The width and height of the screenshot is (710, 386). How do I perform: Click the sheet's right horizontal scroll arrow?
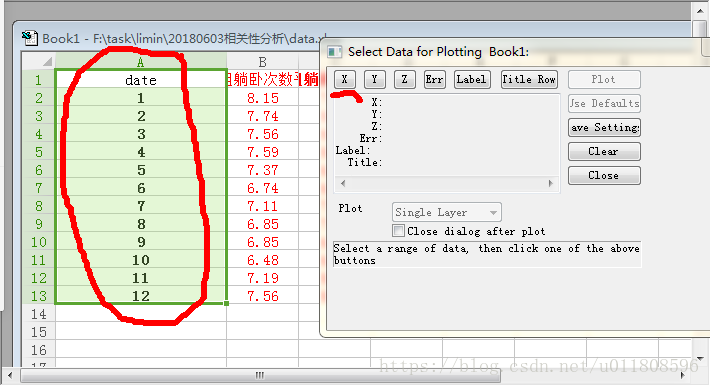click(683, 375)
